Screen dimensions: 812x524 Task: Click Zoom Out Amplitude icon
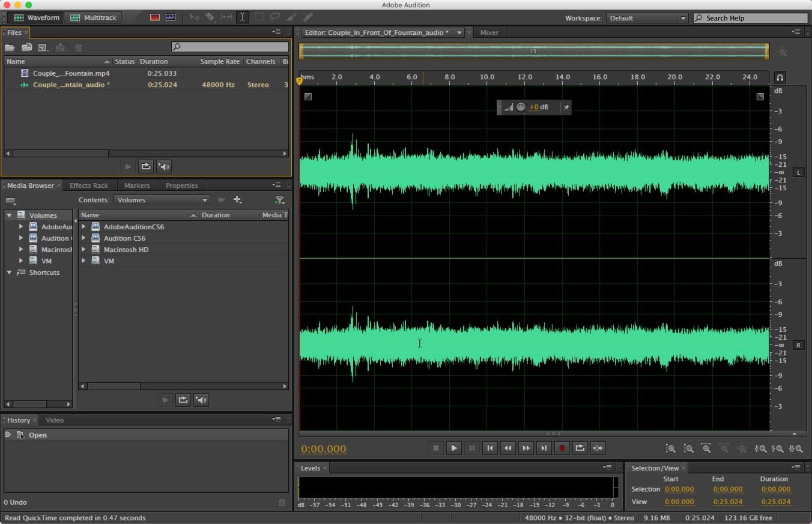click(689, 448)
